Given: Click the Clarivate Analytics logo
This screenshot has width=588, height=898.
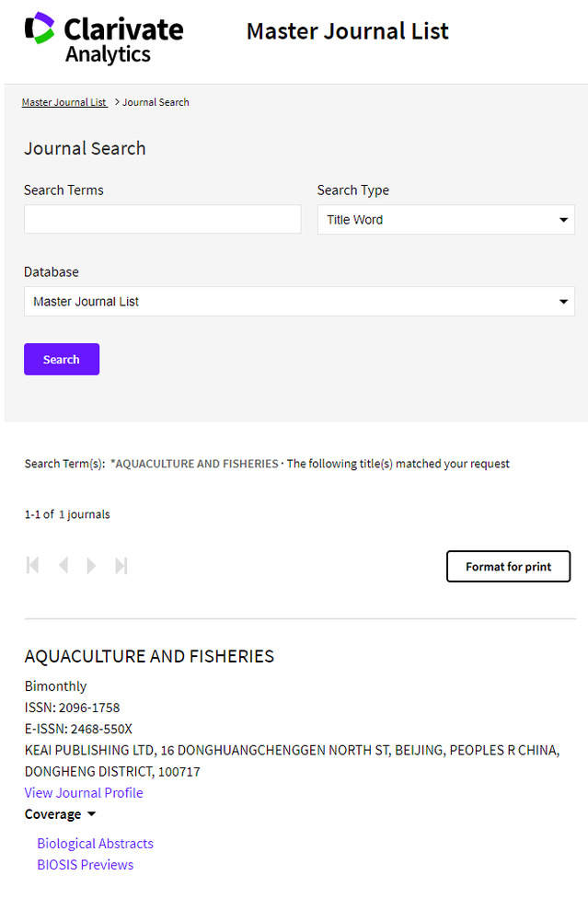Looking at the screenshot, I should [x=104, y=38].
